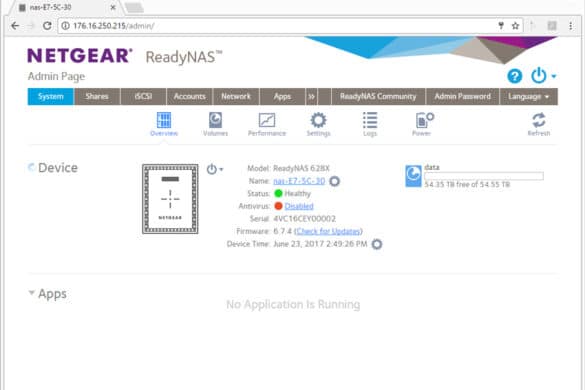Image resolution: width=585 pixels, height=390 pixels.
Task: Select the Shares tab
Action: (97, 96)
